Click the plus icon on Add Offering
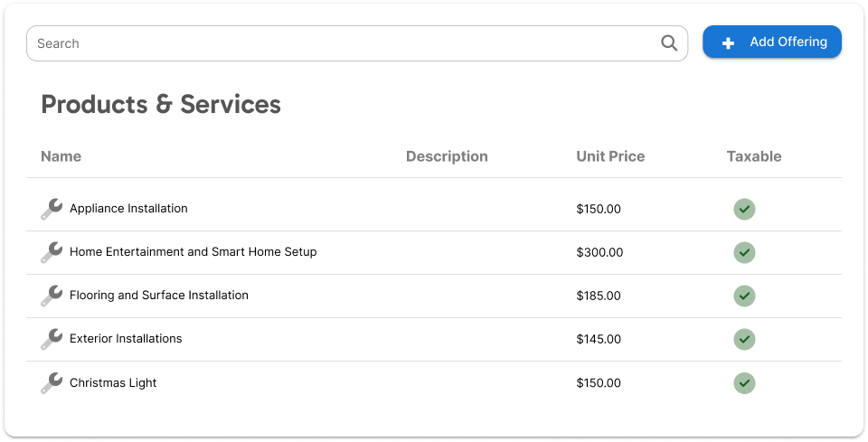 click(728, 42)
